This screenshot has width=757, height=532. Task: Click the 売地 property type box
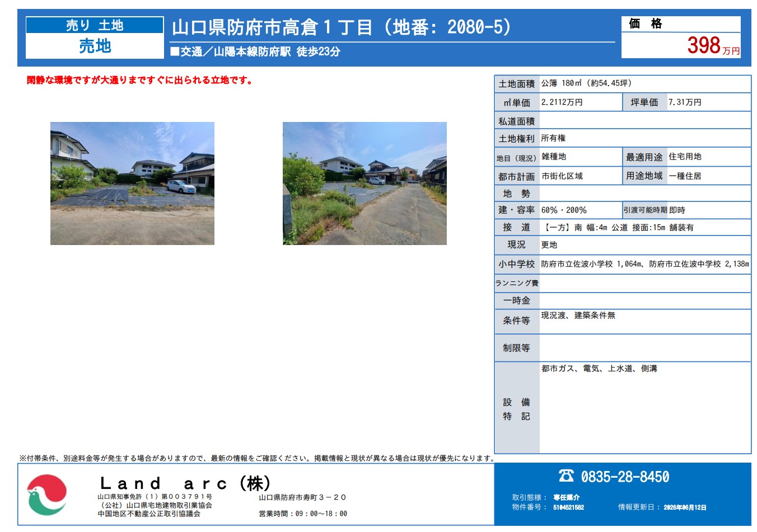coord(95,46)
